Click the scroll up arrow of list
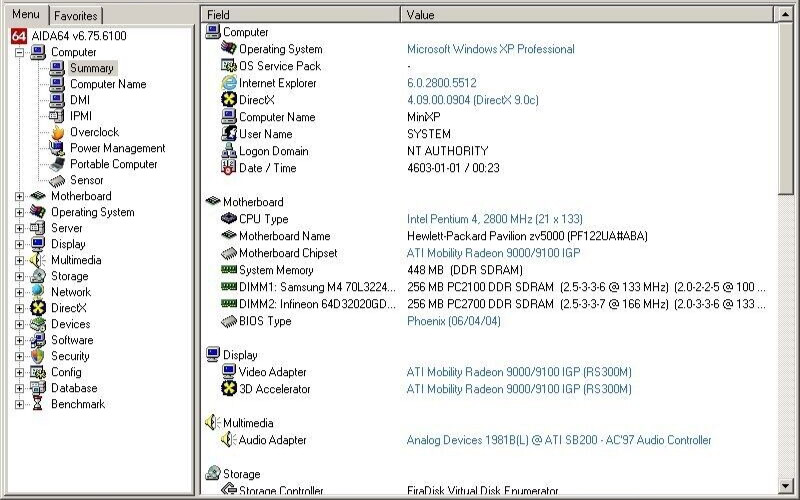The width and height of the screenshot is (800, 500). pyautogui.click(x=786, y=15)
